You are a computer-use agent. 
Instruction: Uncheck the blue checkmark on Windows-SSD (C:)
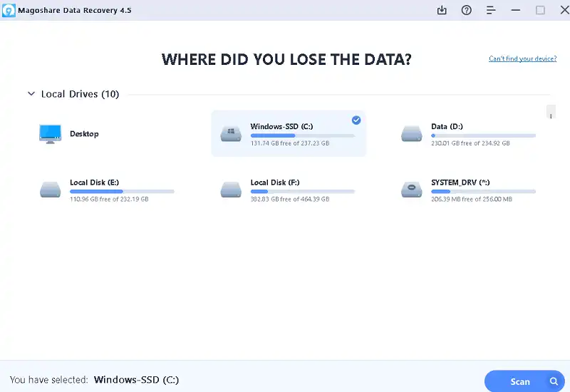(x=356, y=120)
